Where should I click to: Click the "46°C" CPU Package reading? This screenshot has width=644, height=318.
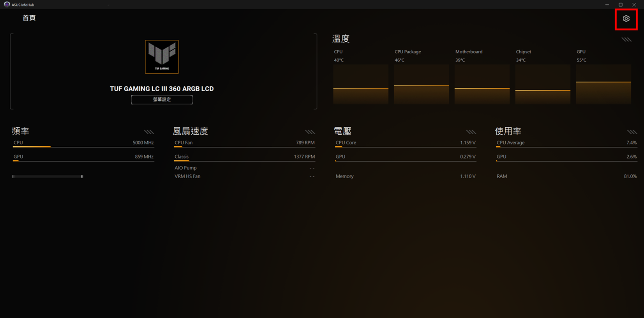400,60
